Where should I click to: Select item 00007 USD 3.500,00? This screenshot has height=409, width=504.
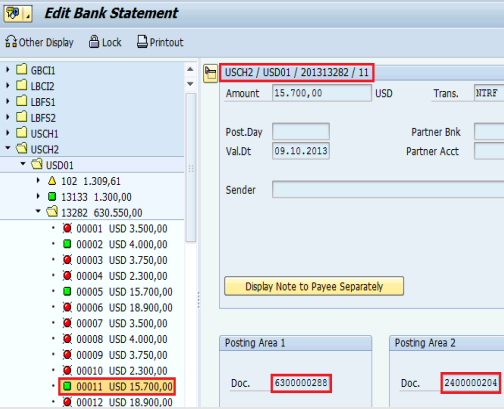point(122,323)
